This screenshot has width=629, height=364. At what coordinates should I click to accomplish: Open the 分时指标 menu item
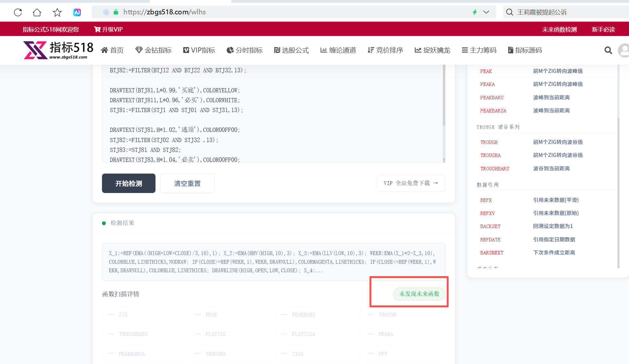[x=244, y=50]
